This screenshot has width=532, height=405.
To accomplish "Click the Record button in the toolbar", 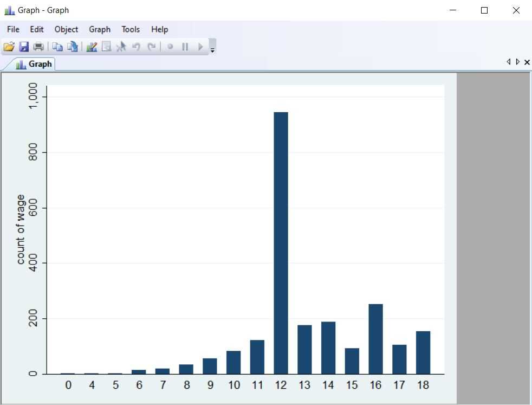I will tap(170, 47).
